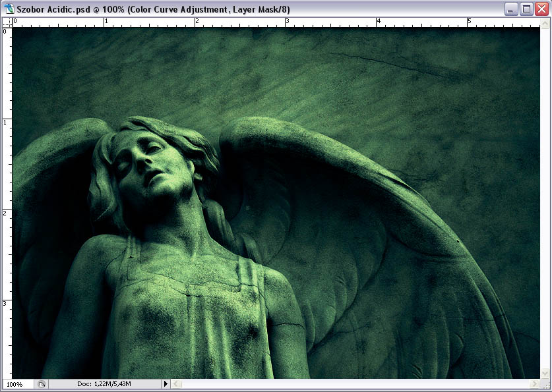Click the ruler origin corner box
Screen dimensions: 552x392
coord(7,23)
